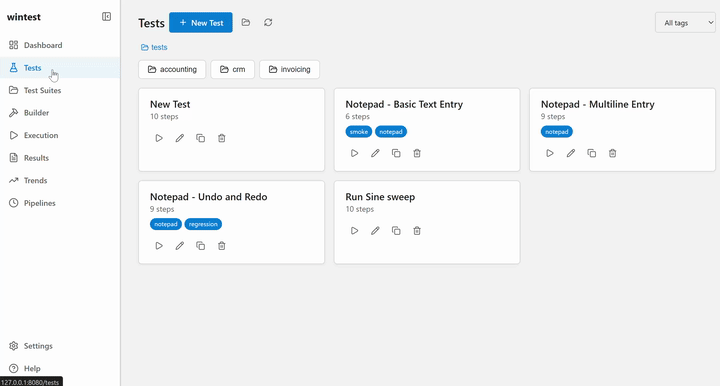Open the crm folder

[232, 69]
